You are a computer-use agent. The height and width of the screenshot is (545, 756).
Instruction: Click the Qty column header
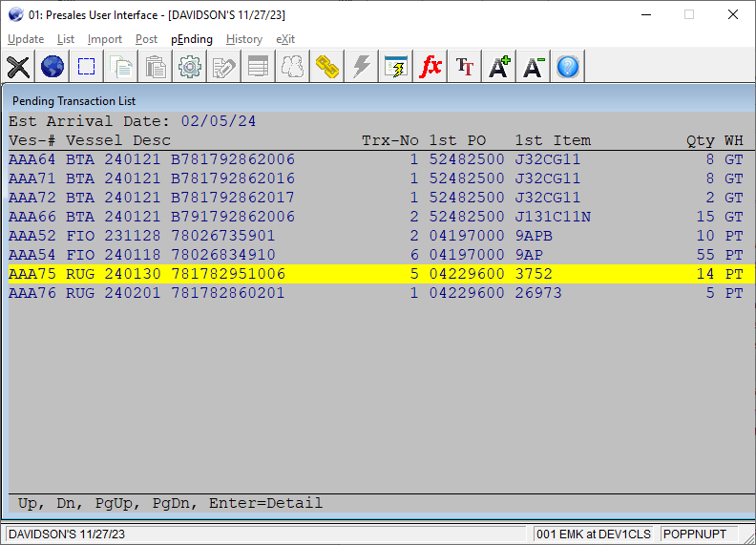(x=701, y=140)
